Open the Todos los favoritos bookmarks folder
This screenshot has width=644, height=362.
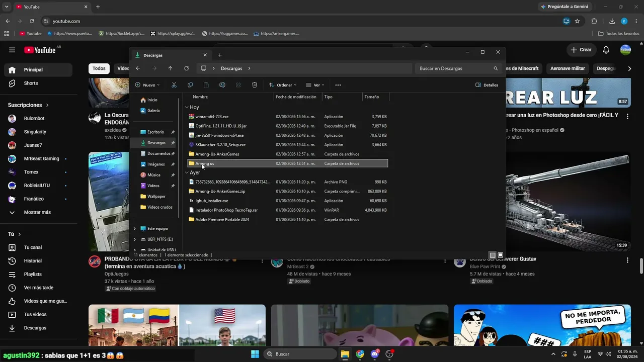point(618,34)
